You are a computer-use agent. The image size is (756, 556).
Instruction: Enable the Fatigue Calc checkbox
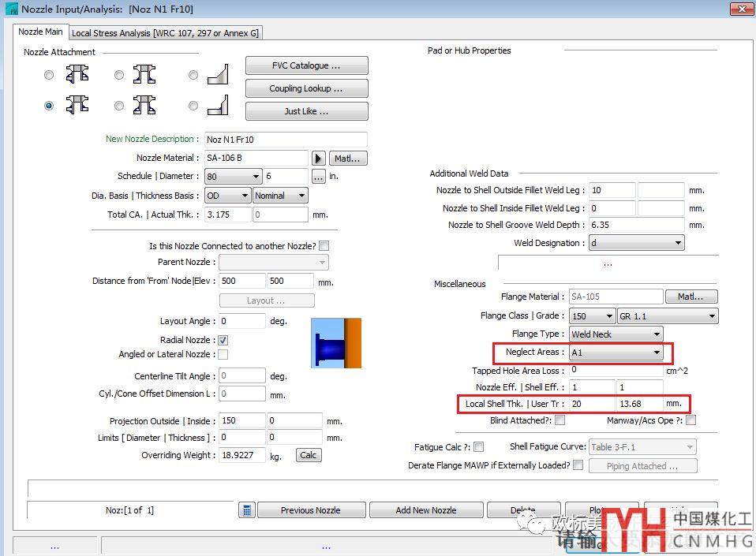pyautogui.click(x=478, y=446)
